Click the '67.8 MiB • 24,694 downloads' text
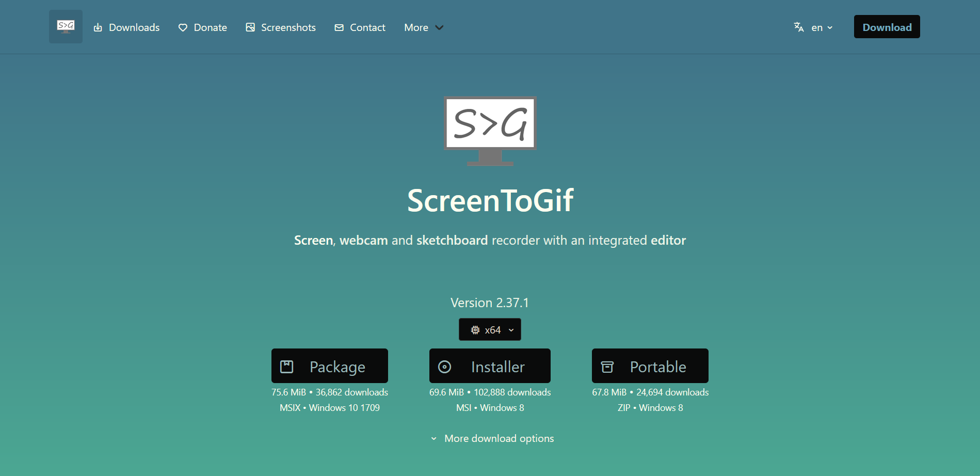980x476 pixels. (650, 392)
